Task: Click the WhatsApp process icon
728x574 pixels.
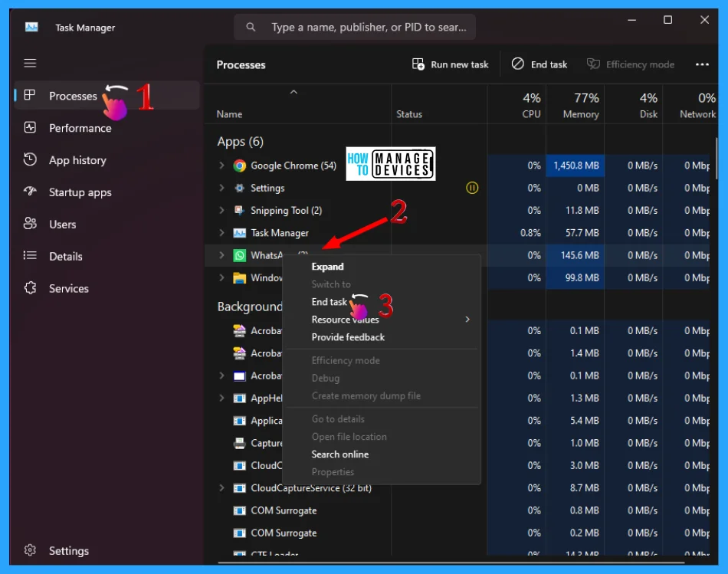Action: (x=240, y=255)
